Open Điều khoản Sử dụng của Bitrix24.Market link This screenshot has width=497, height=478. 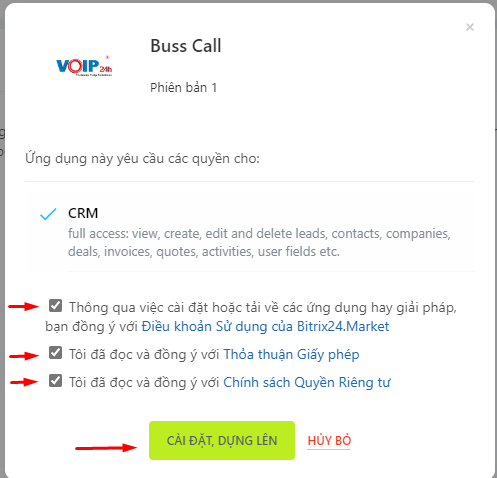265,327
